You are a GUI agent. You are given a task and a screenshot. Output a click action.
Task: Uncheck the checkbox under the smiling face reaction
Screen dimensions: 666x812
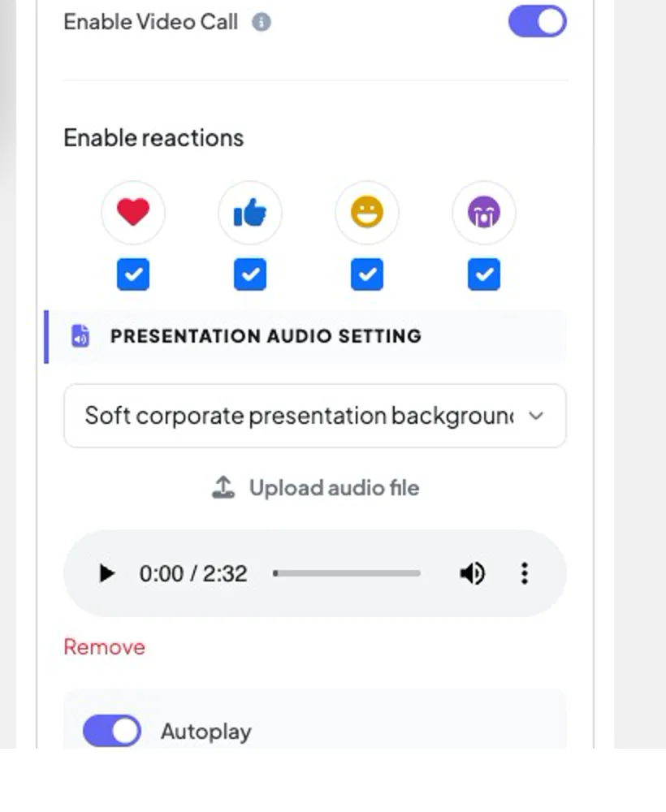(x=367, y=274)
